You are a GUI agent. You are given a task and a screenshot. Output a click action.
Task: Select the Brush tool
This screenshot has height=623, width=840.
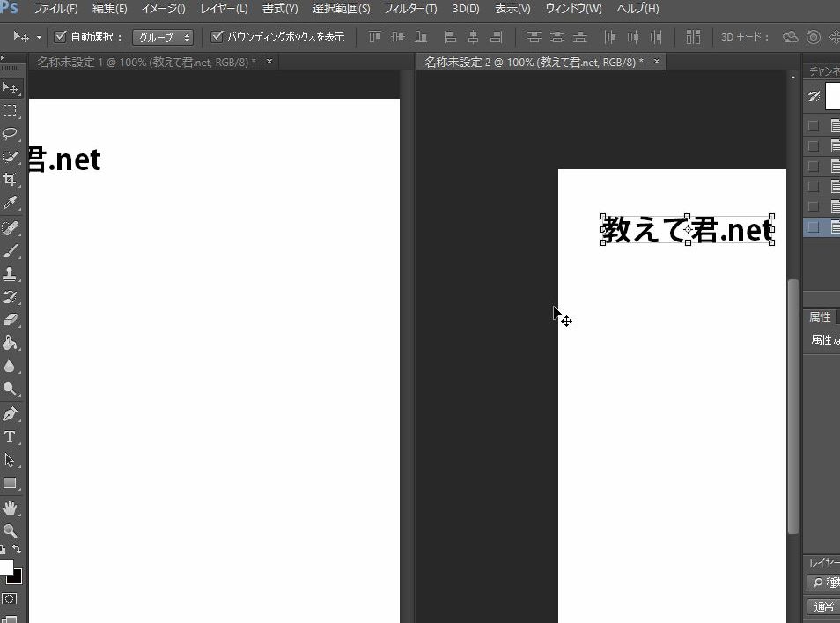(10, 251)
